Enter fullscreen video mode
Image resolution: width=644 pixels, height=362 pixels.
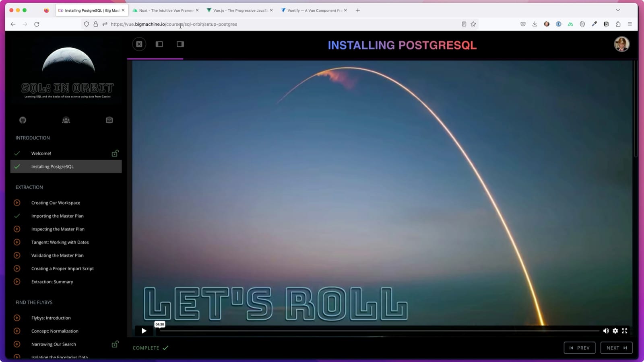[625, 331]
